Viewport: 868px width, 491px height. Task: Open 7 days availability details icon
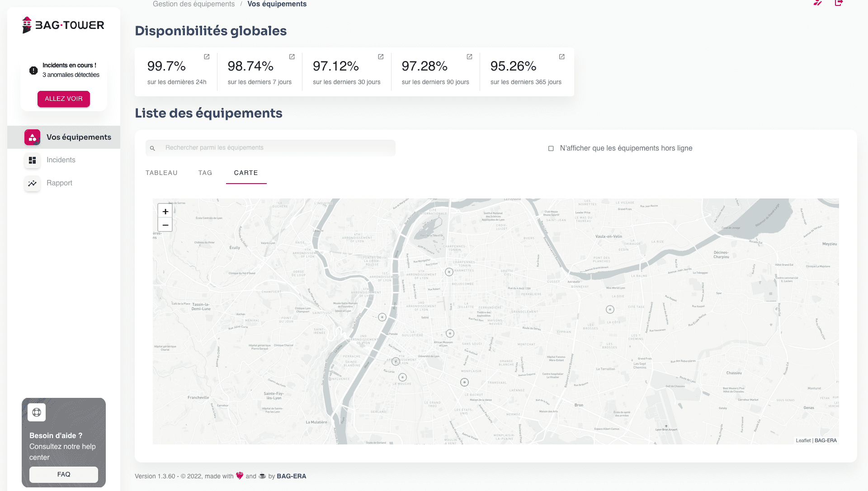pyautogui.click(x=292, y=57)
